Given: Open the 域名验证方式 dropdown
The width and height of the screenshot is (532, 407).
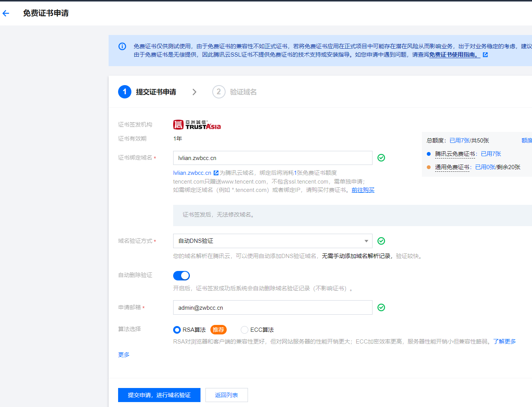Looking at the screenshot, I should (272, 241).
